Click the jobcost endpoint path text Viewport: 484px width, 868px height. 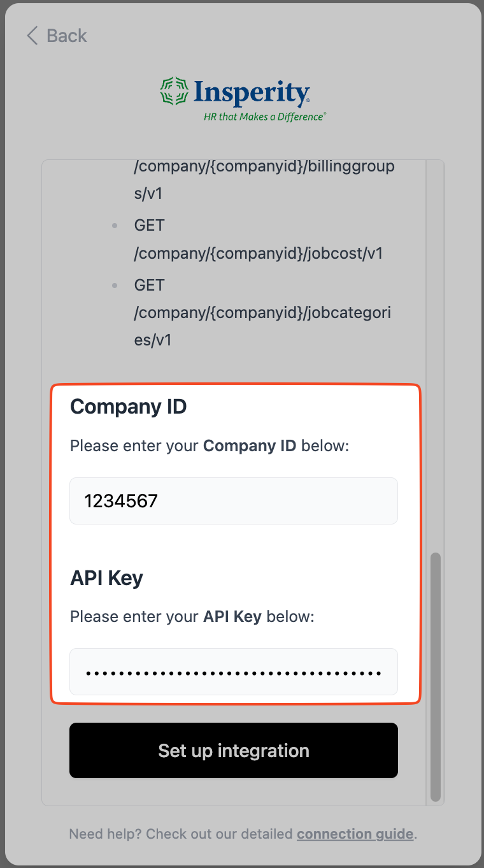pyautogui.click(x=258, y=254)
